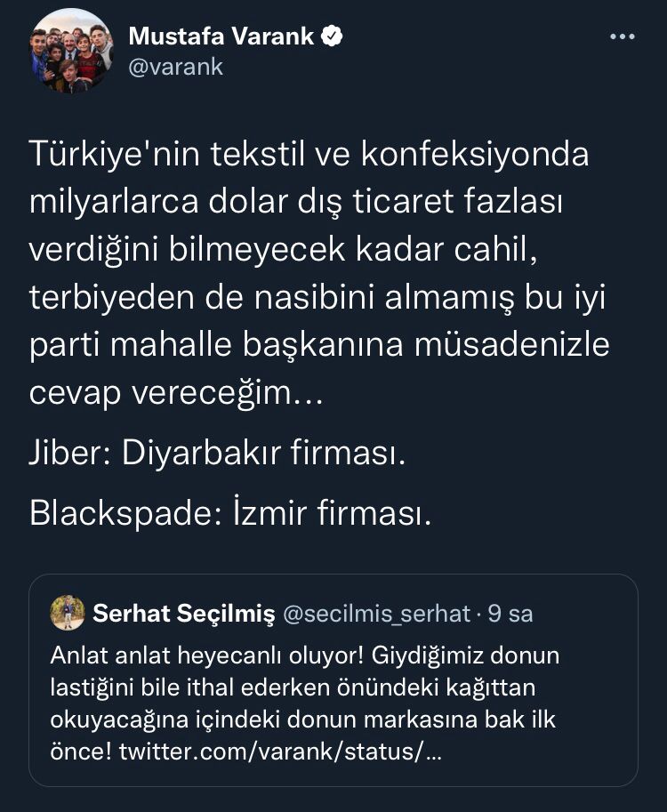Click Serhat Seçilmiş's small avatar
Viewport: 667px width, 812px height.
68,613
